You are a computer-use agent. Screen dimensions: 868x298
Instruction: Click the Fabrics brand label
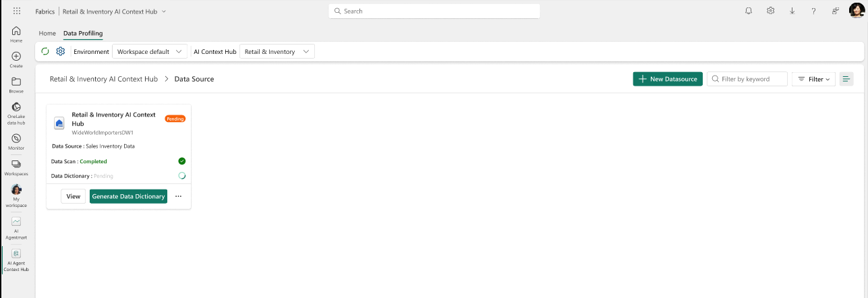click(x=46, y=11)
